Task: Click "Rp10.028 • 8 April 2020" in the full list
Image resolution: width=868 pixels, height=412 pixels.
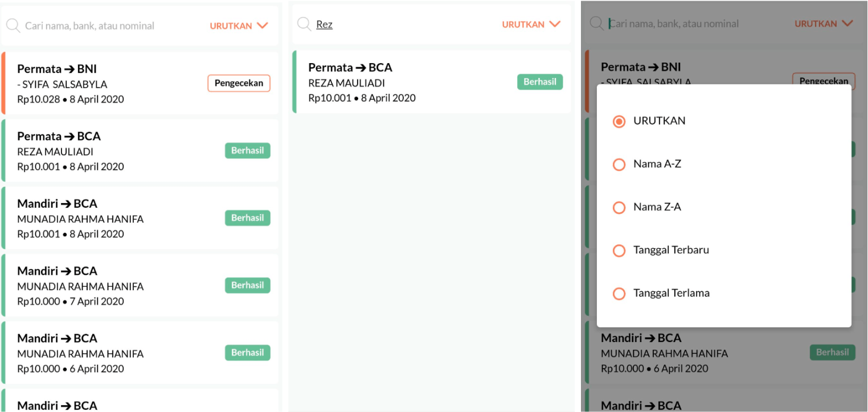Action: 71,99
